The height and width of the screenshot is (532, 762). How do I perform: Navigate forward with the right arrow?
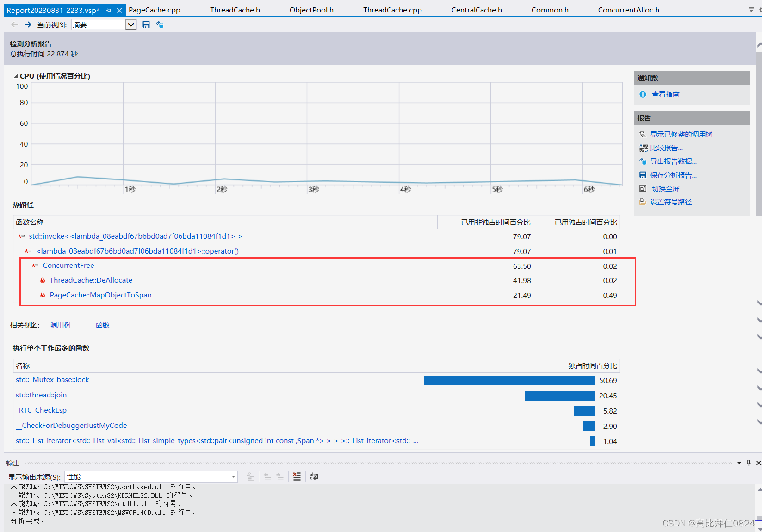(x=28, y=25)
